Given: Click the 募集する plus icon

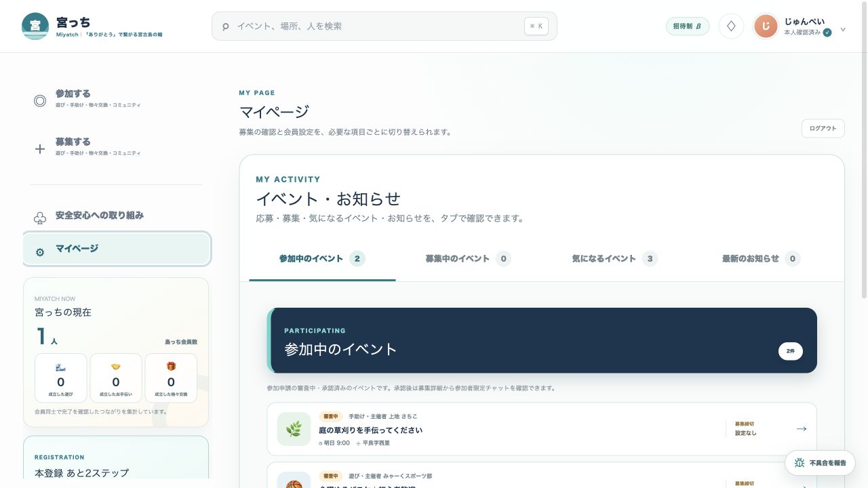Looking at the screenshot, I should [40, 149].
